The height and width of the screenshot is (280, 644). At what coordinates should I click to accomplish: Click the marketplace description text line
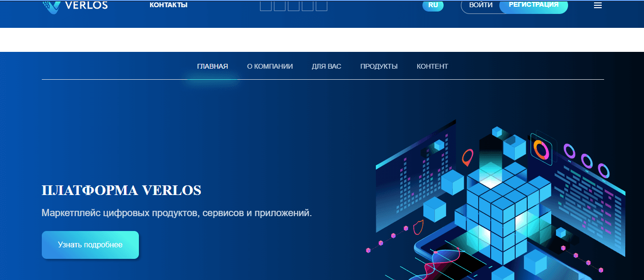(176, 211)
